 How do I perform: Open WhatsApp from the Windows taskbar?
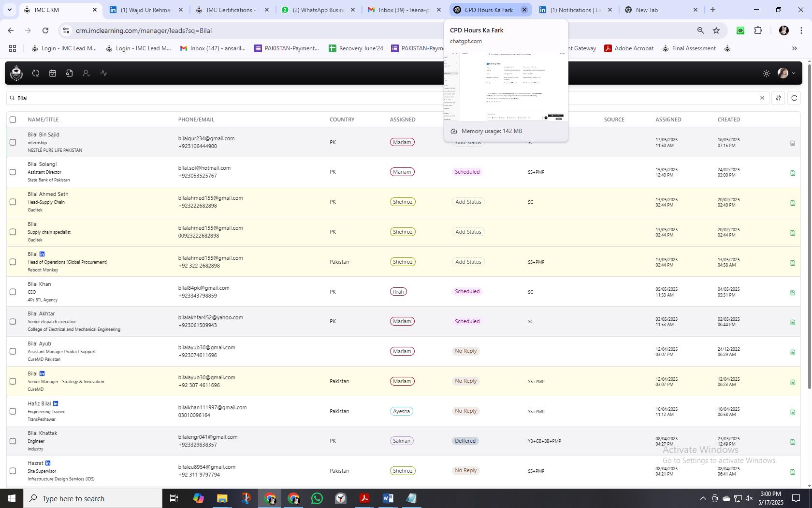tap(317, 498)
